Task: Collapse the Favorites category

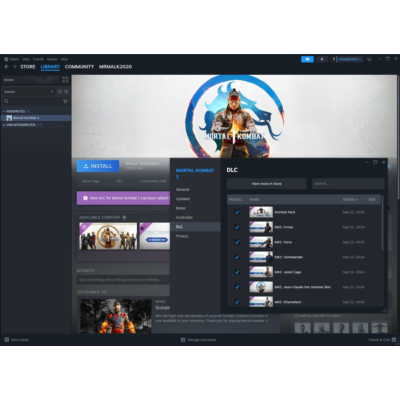Action: pyautogui.click(x=4, y=111)
